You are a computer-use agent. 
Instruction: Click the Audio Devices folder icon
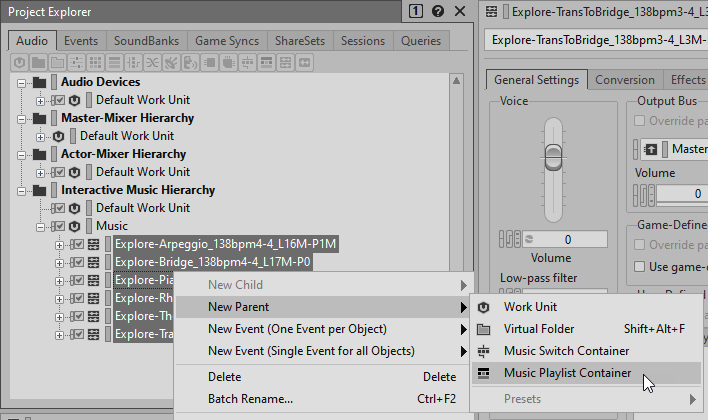39,82
